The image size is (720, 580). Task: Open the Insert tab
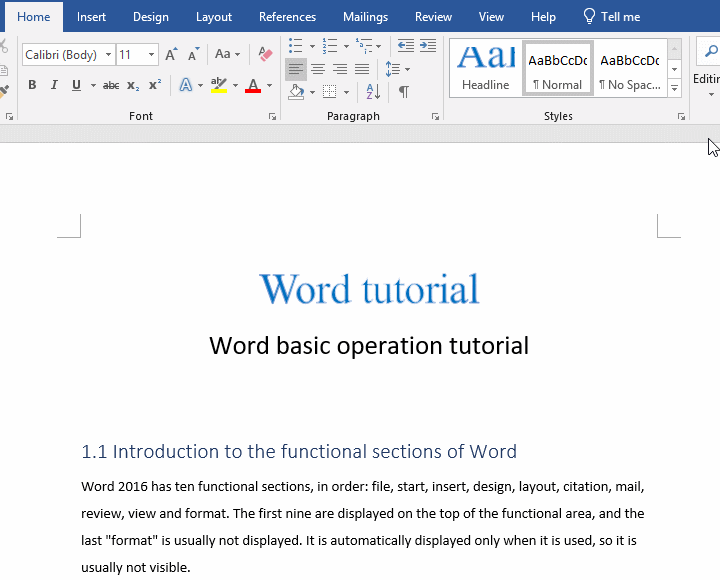point(91,17)
